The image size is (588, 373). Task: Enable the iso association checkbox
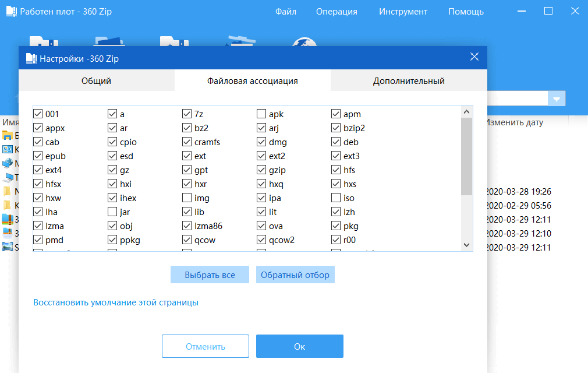click(336, 198)
